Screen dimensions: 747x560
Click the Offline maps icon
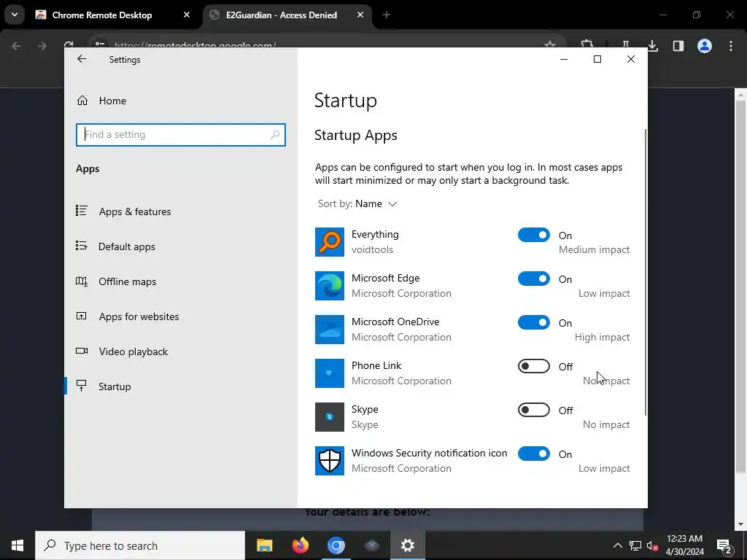(82, 281)
